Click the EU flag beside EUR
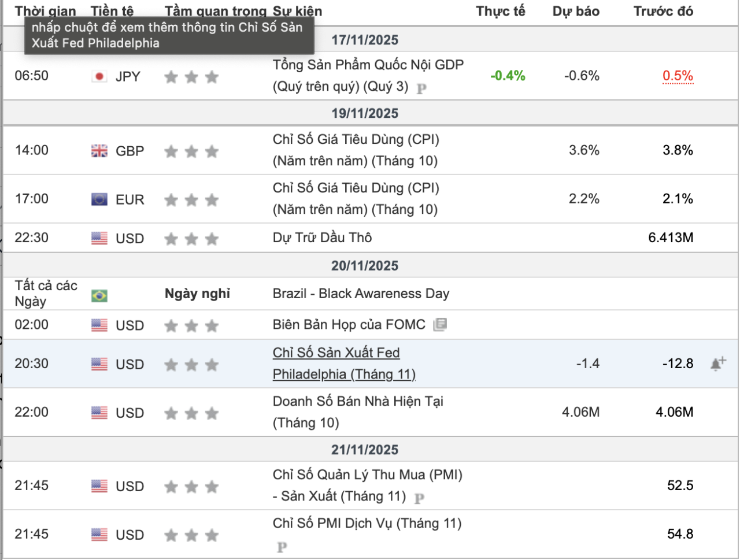The image size is (740, 560). (x=99, y=199)
